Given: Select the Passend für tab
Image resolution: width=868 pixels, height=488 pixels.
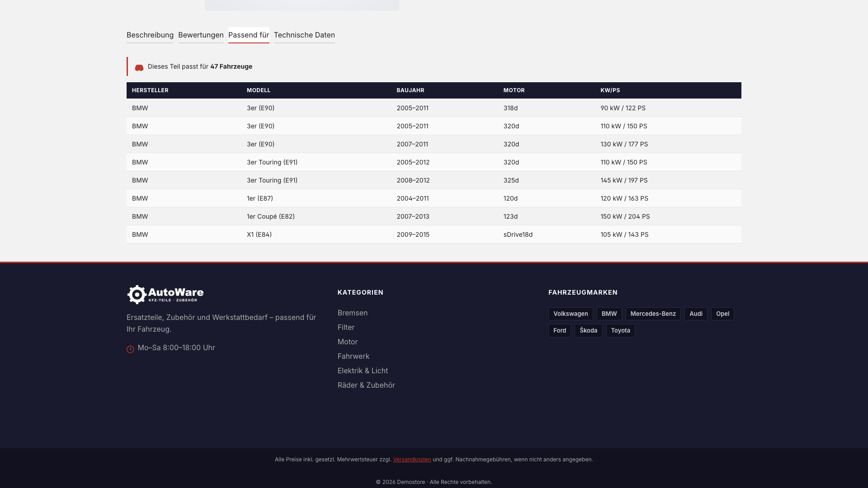Looking at the screenshot, I should 249,35.
